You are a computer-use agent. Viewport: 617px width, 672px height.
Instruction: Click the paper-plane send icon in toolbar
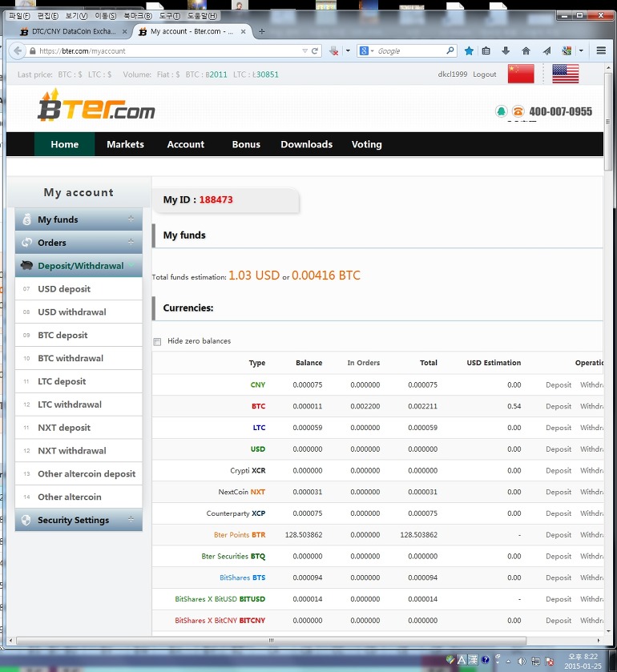coord(546,50)
